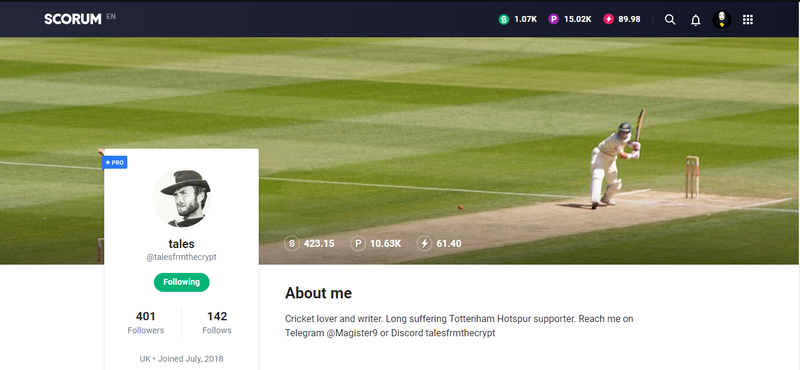Image resolution: width=800 pixels, height=370 pixels.
Task: View the 142 Follows list
Action: (x=217, y=323)
